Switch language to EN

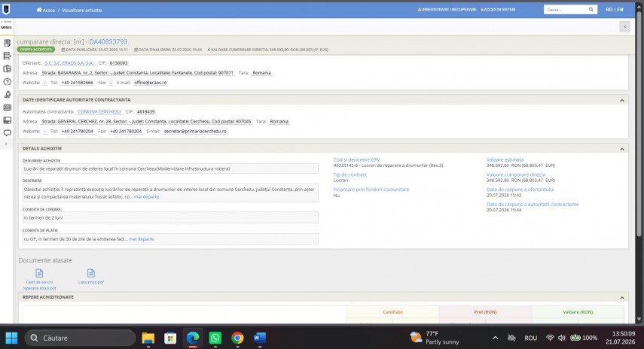pos(620,10)
